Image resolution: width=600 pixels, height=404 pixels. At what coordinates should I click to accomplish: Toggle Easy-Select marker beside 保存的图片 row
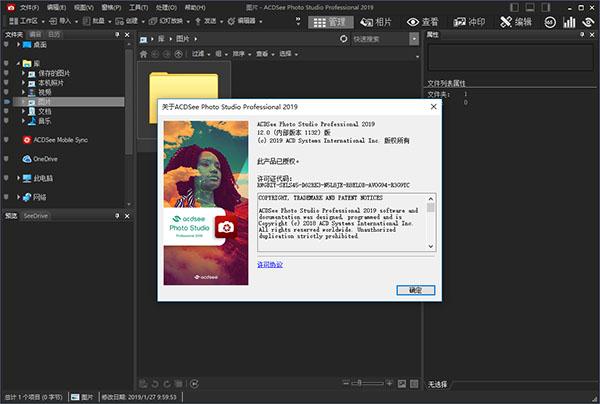pos(6,73)
